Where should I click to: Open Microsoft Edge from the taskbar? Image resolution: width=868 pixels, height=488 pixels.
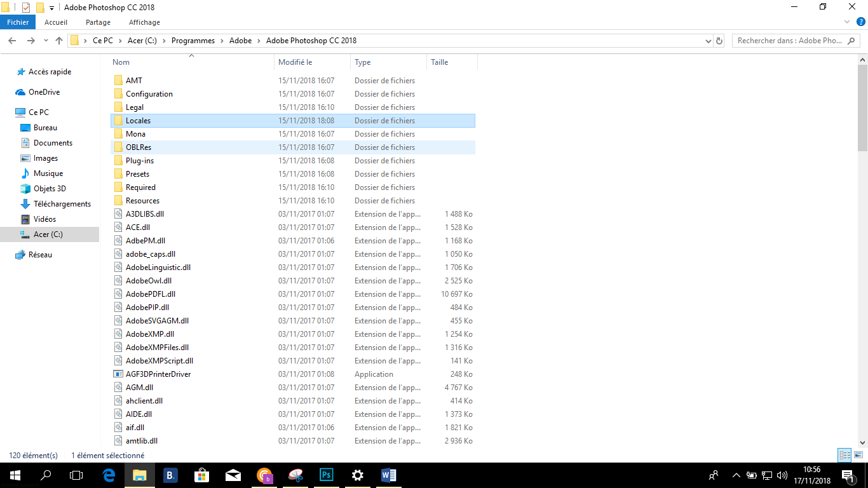[109, 475]
